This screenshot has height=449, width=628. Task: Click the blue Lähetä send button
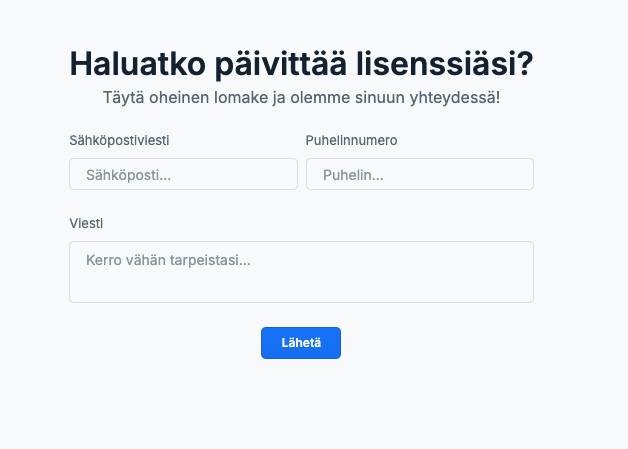click(x=301, y=343)
